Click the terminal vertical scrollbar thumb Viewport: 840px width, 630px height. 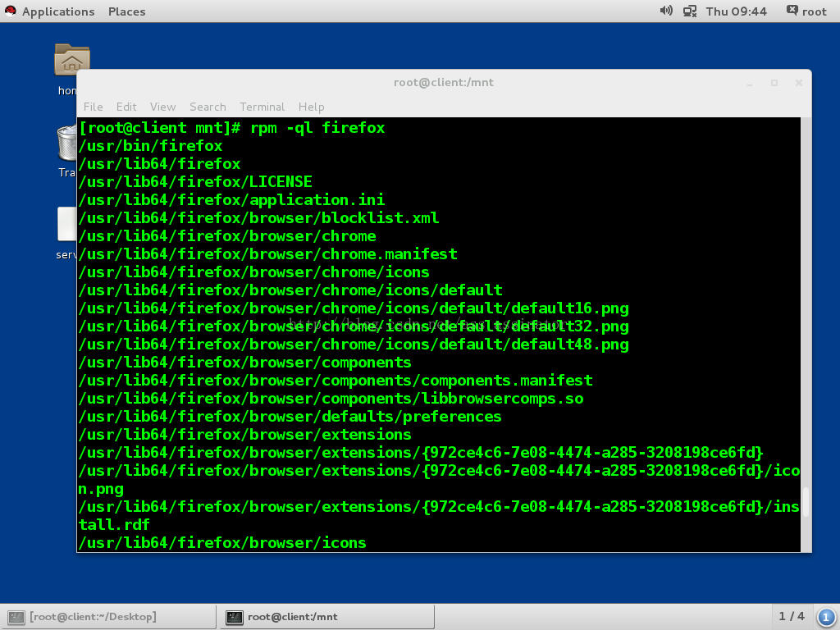[806, 501]
